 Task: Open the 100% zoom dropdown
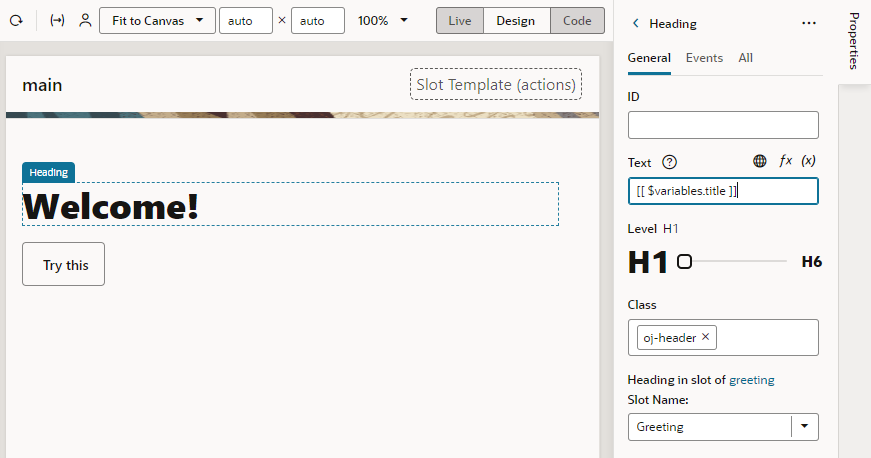(383, 21)
